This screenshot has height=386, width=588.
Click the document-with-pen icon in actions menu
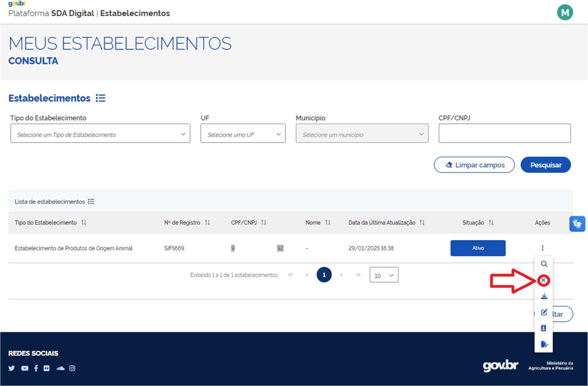pyautogui.click(x=544, y=344)
